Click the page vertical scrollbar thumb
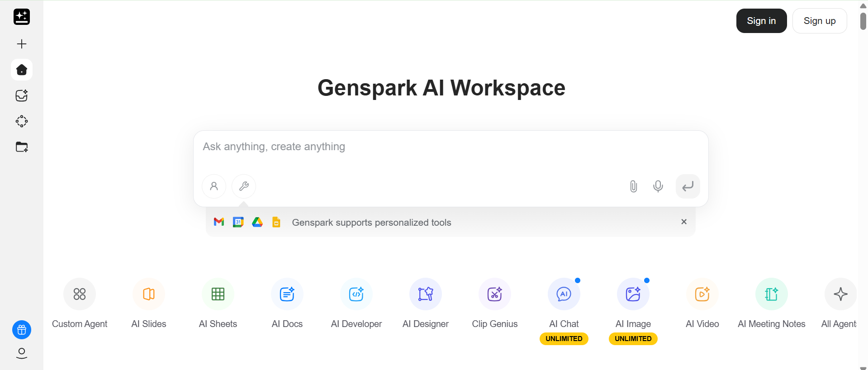The width and height of the screenshot is (868, 370). pyautogui.click(x=863, y=21)
